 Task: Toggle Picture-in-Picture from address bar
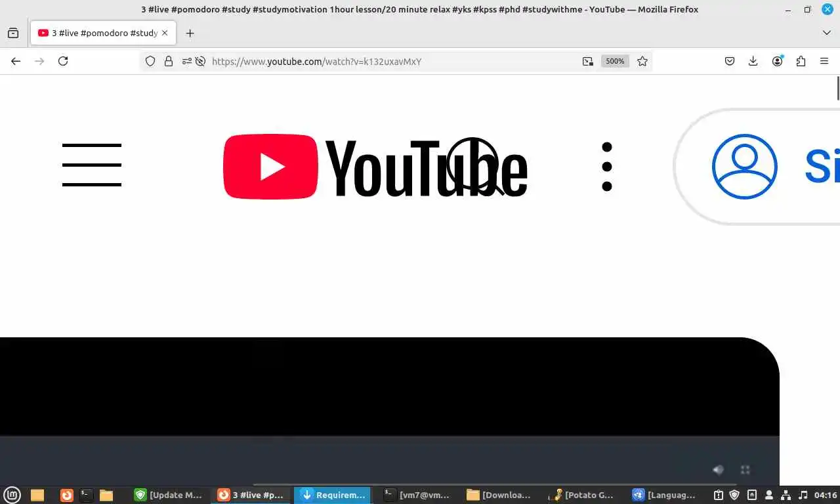click(x=587, y=61)
